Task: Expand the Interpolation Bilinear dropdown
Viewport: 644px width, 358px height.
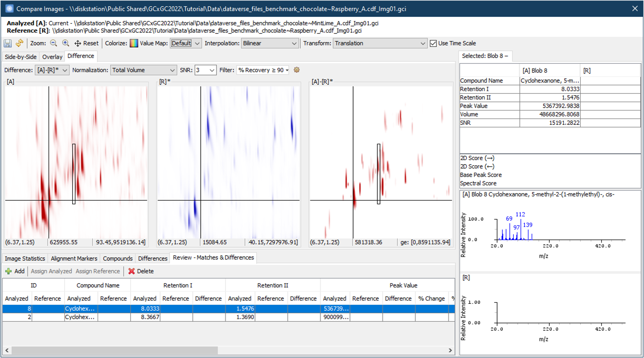Action: tap(270, 43)
